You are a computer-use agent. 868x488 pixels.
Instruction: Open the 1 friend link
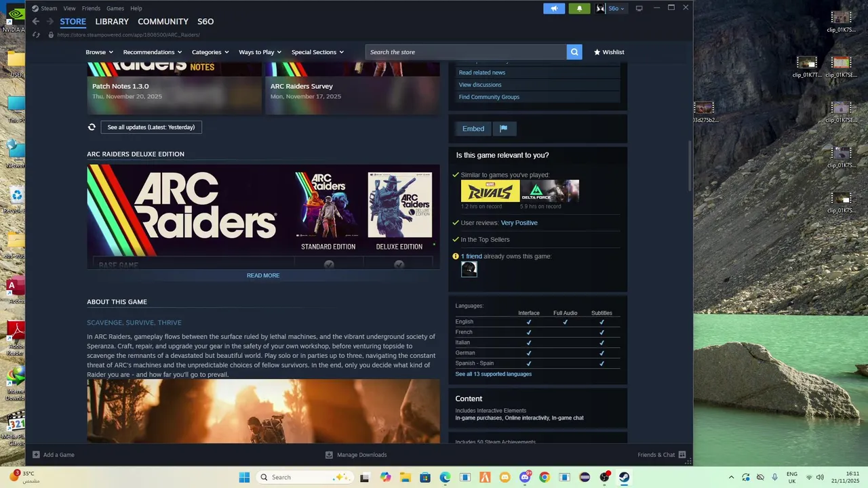coord(471,256)
